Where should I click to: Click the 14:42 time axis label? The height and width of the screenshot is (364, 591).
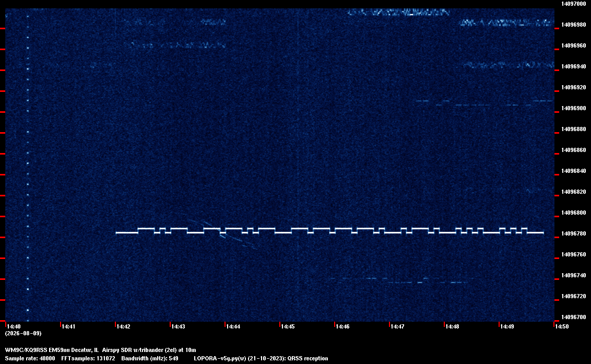coord(123,326)
